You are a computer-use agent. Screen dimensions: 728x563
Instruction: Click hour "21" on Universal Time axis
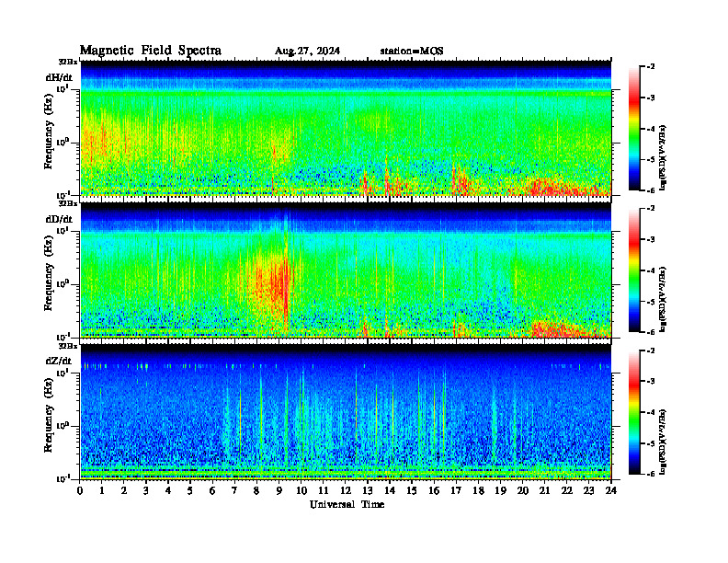click(545, 490)
